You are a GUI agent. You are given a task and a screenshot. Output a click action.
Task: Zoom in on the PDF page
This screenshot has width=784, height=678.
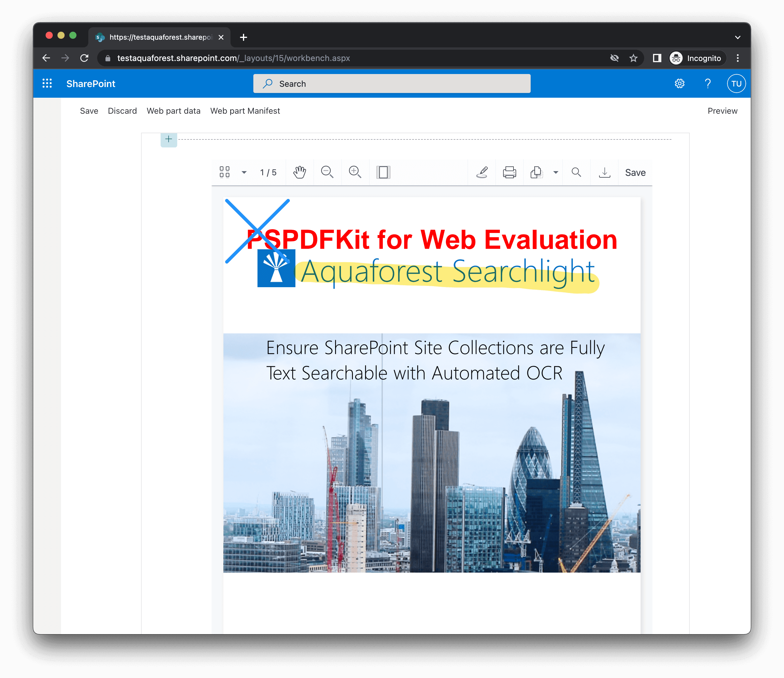355,172
